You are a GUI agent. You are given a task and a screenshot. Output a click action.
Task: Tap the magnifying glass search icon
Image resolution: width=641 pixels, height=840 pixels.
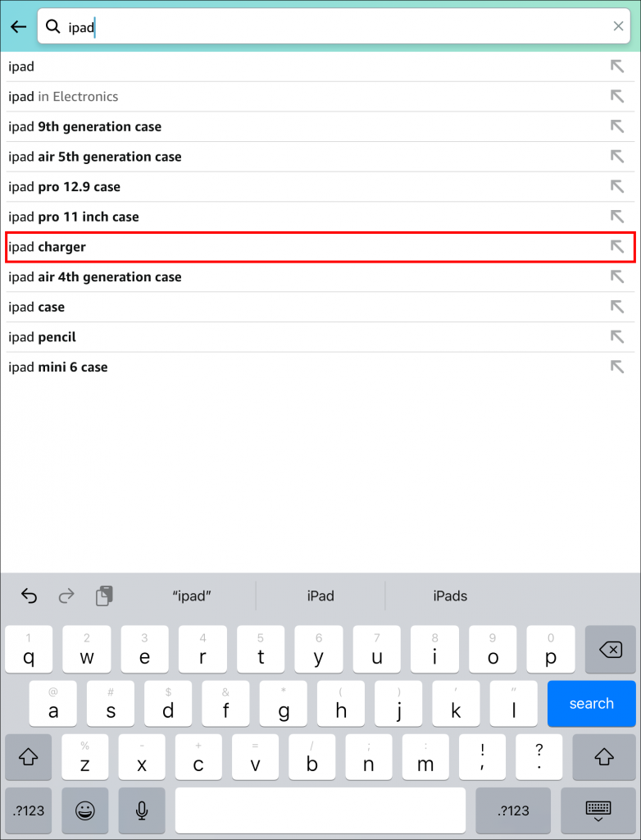click(x=52, y=26)
